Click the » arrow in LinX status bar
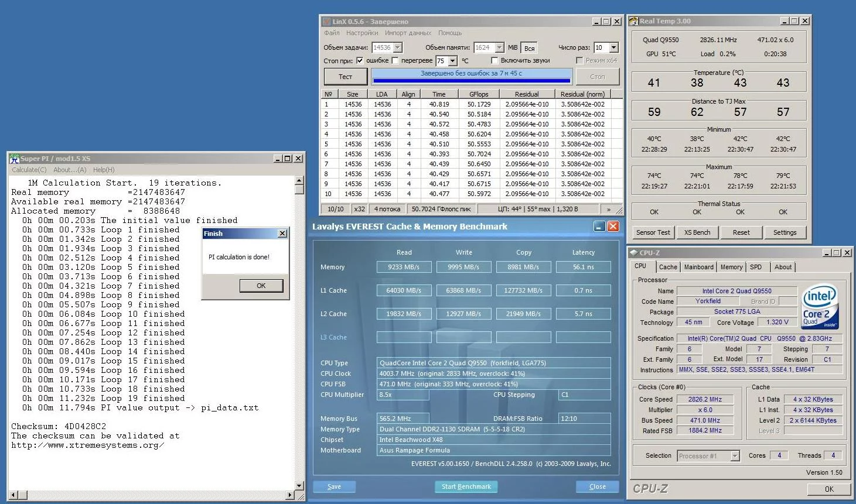Viewport: 856px width, 504px height. [x=609, y=209]
